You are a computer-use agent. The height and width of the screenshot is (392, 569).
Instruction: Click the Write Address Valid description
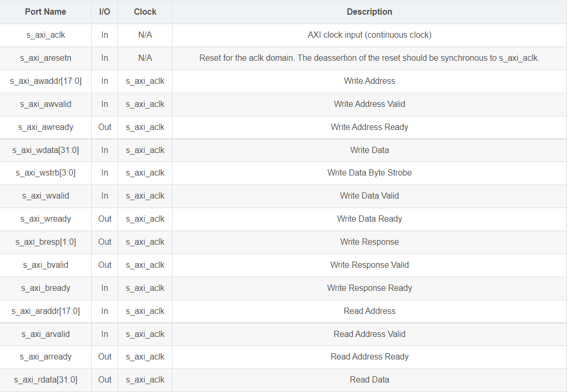[369, 104]
